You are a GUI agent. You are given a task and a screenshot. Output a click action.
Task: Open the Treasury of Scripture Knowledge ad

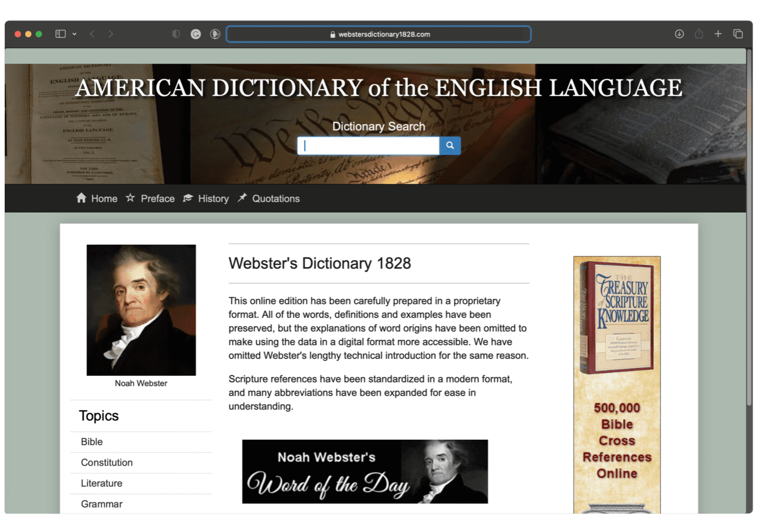617,385
